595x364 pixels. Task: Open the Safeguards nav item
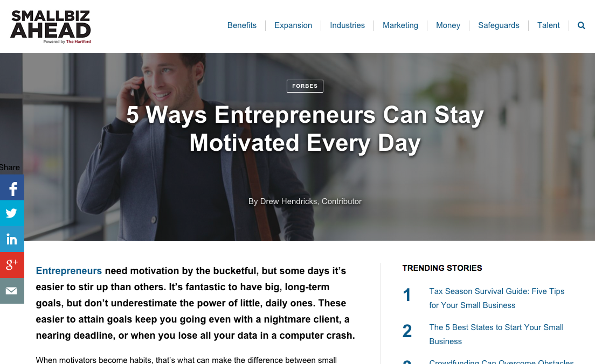tap(499, 25)
